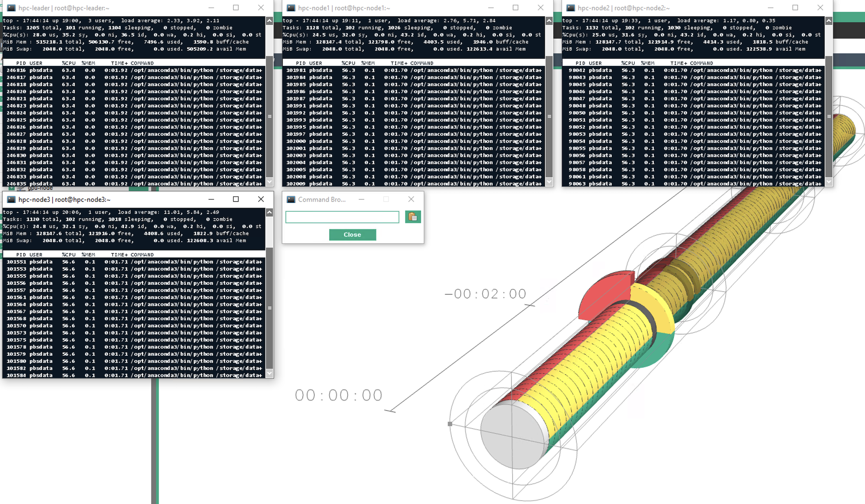
Task: Click the clipboard paste icon in Command Browser
Action: pyautogui.click(x=413, y=217)
